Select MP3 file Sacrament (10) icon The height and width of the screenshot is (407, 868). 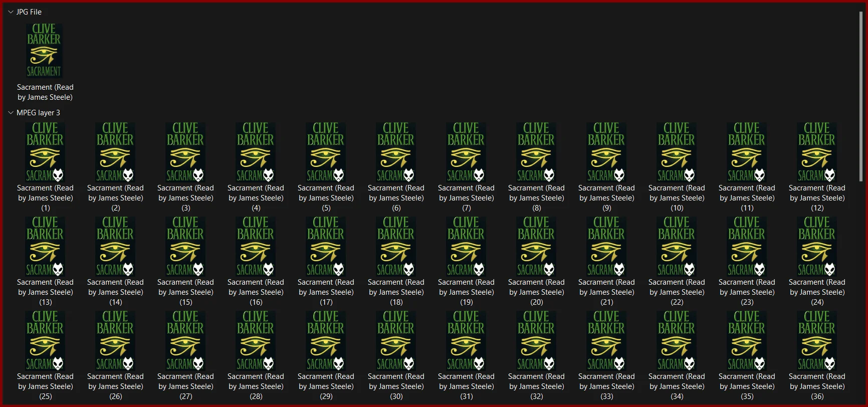coord(677,152)
